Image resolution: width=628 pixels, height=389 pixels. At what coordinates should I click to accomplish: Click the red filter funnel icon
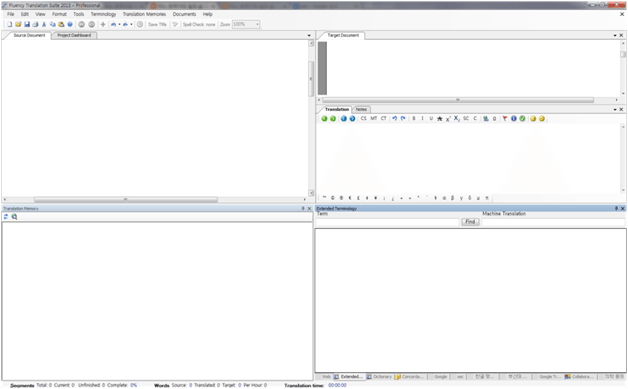pos(505,119)
